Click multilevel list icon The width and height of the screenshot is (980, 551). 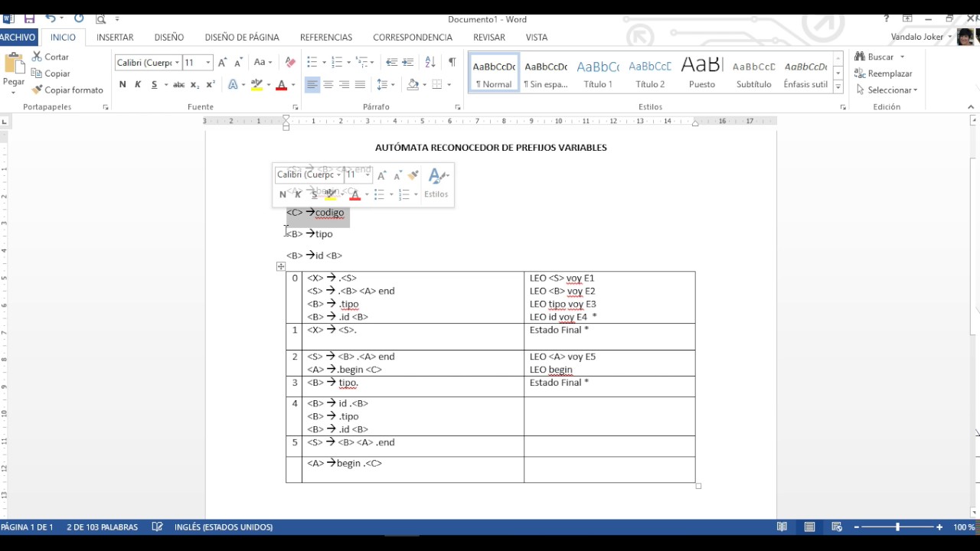362,62
